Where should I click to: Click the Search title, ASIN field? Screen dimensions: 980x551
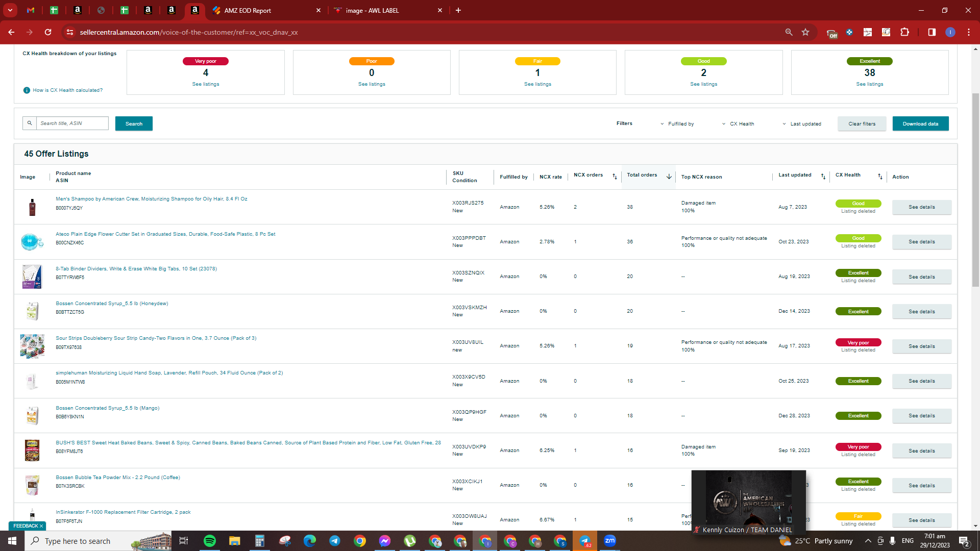[x=72, y=123]
